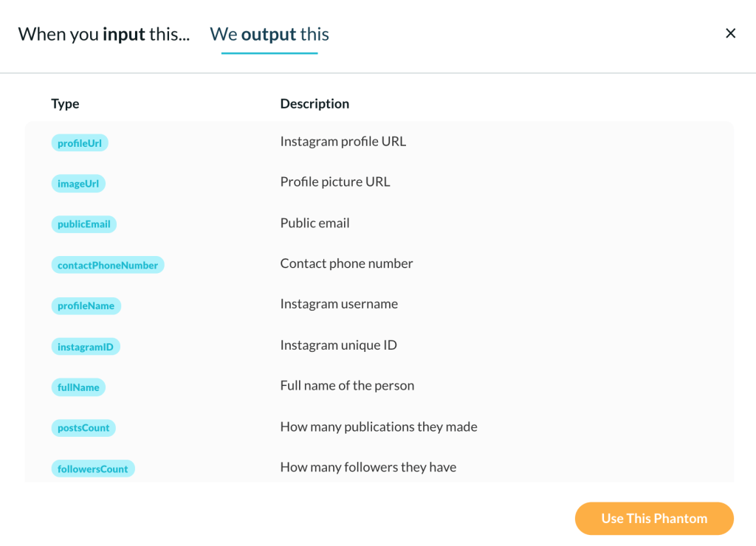Click the 'Description' column header
This screenshot has height=546, width=756.
tap(315, 104)
